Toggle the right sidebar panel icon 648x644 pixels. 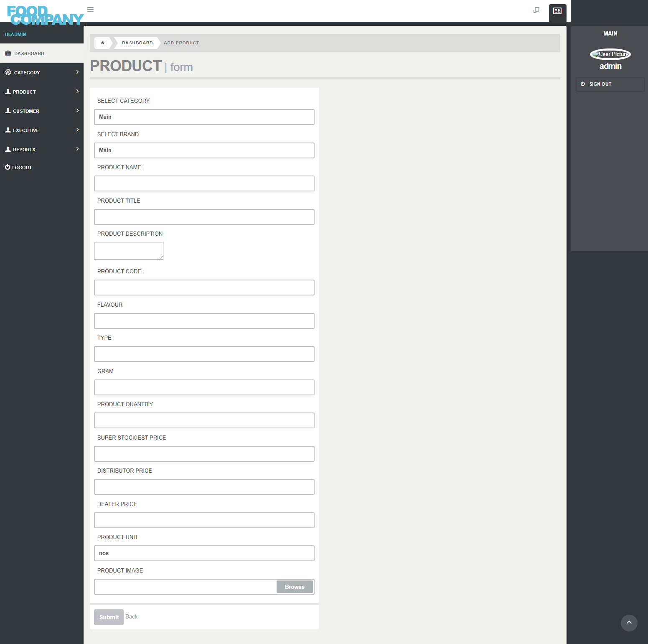tap(557, 11)
